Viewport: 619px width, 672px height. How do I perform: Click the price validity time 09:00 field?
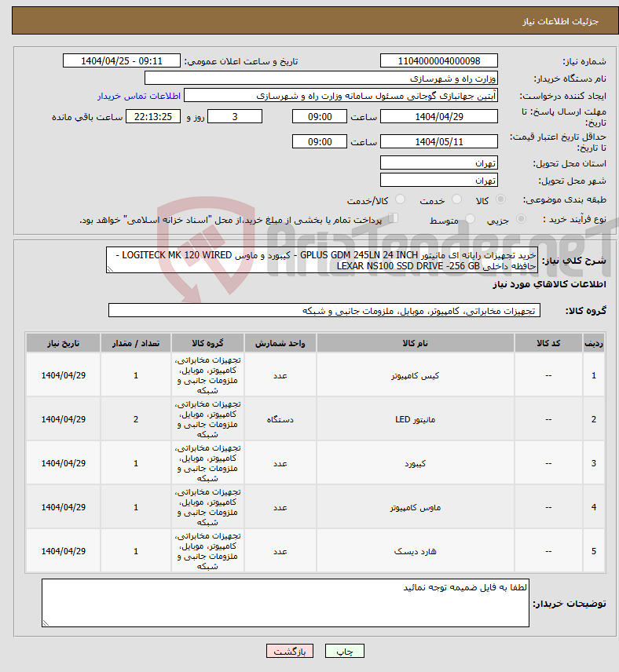click(x=320, y=142)
